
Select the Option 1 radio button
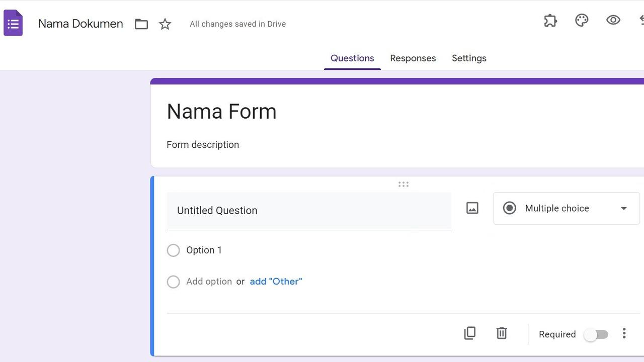pos(173,250)
